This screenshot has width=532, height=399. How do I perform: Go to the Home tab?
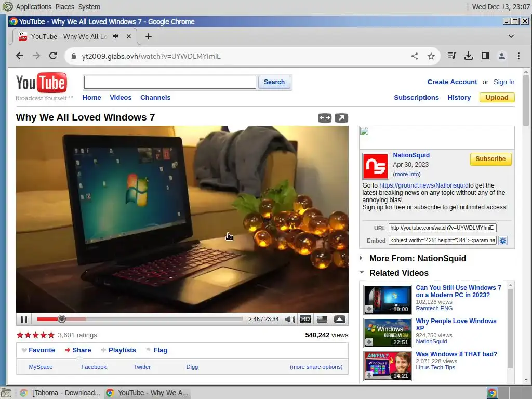click(x=91, y=98)
